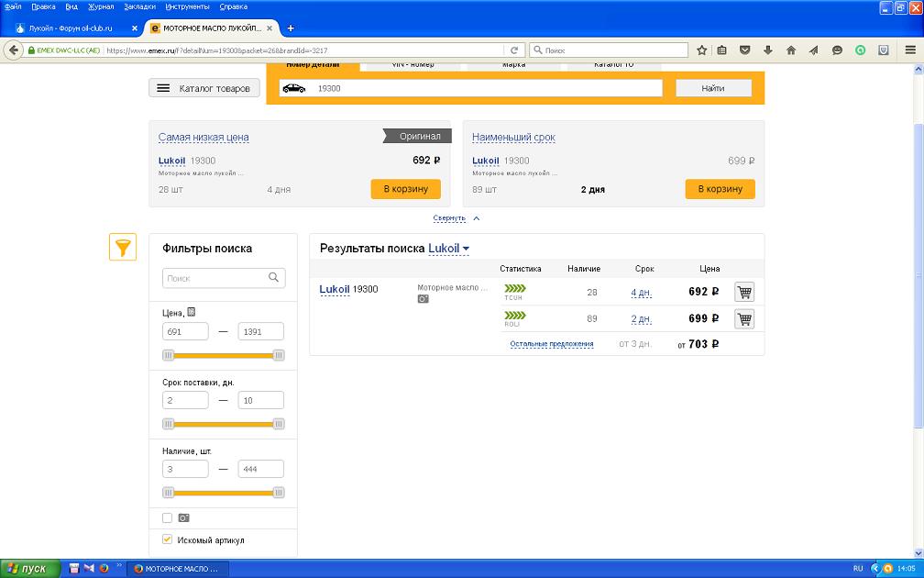Open the Закладки menu
This screenshot has height=578, width=924.
tap(140, 7)
